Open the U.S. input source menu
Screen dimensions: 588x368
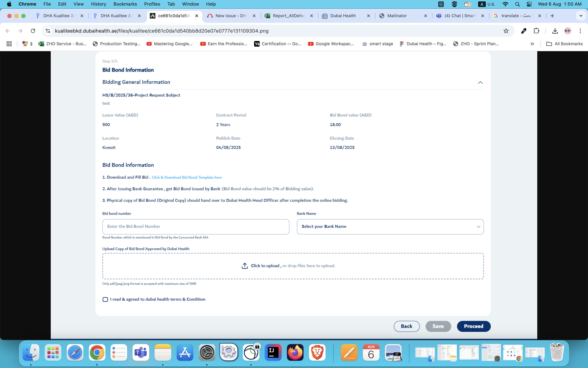(487, 4)
